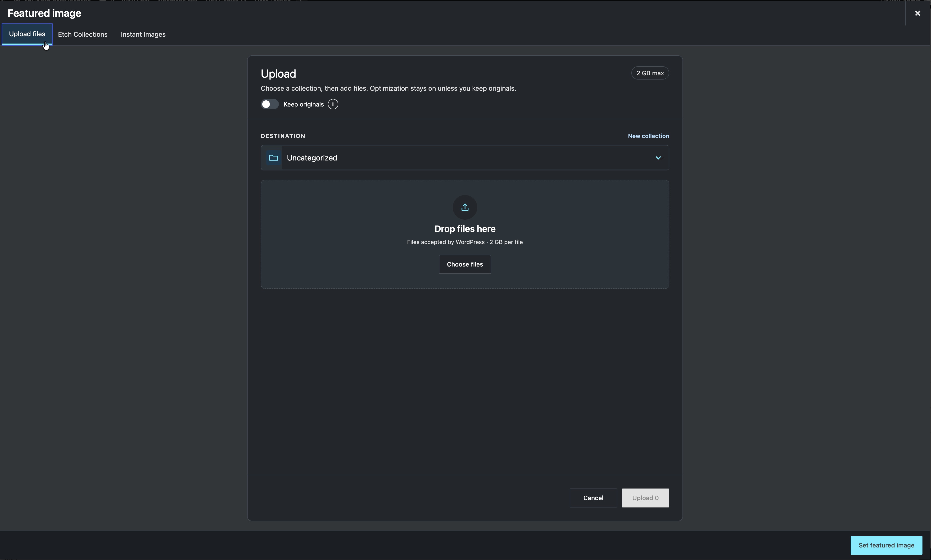Click the 2 GB max badge
Screen dimensions: 931x560
click(650, 73)
